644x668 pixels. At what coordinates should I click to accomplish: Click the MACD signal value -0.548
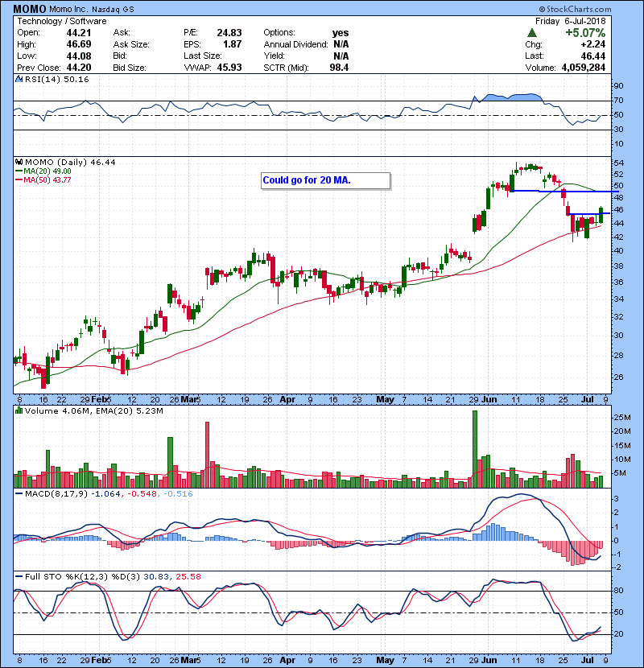[142, 494]
